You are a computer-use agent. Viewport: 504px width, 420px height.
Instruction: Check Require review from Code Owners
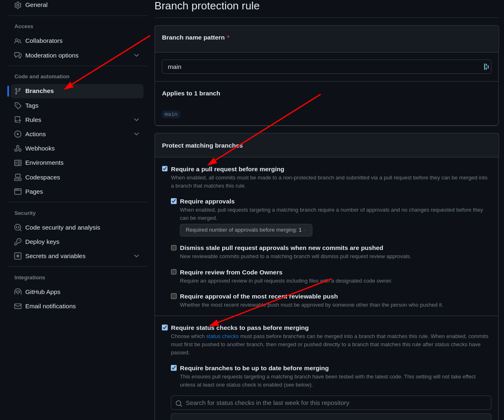click(174, 272)
